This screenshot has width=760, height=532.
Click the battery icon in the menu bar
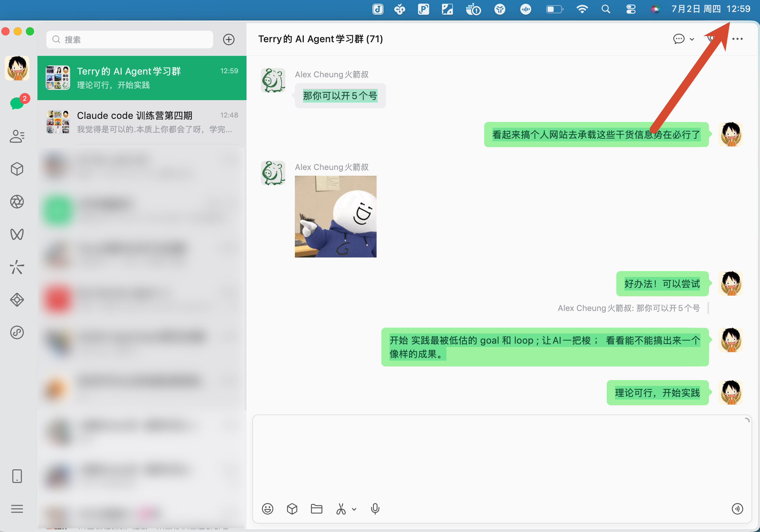coord(555,9)
